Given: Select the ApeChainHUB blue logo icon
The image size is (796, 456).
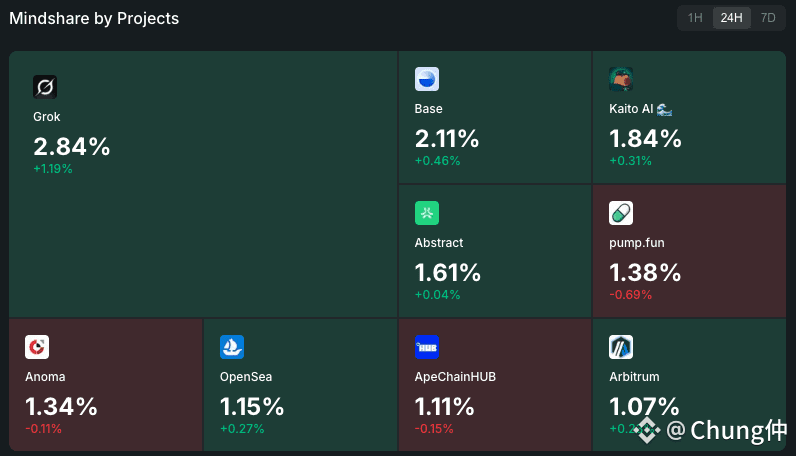Looking at the screenshot, I should click(x=427, y=347).
